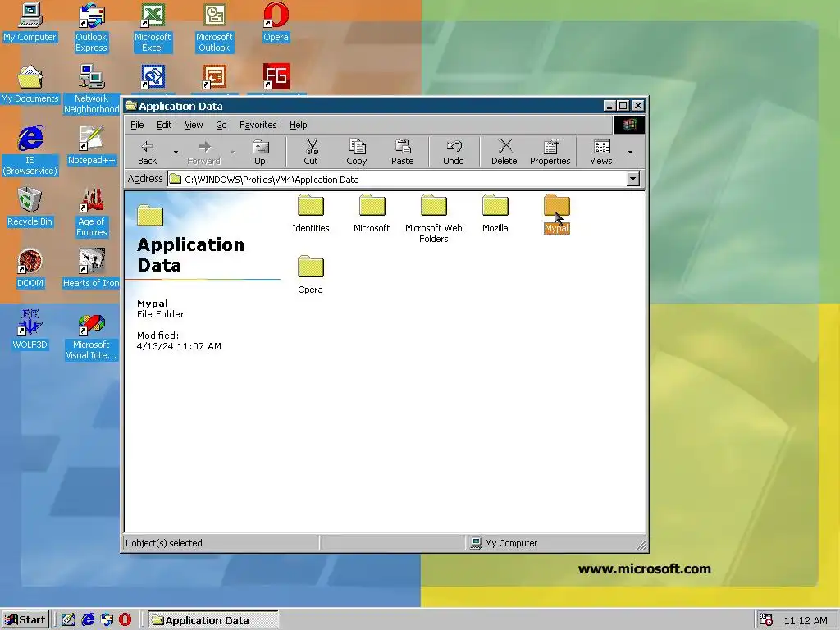Click the Windows logo throbber icon
The height and width of the screenshot is (630, 840).
(x=629, y=125)
